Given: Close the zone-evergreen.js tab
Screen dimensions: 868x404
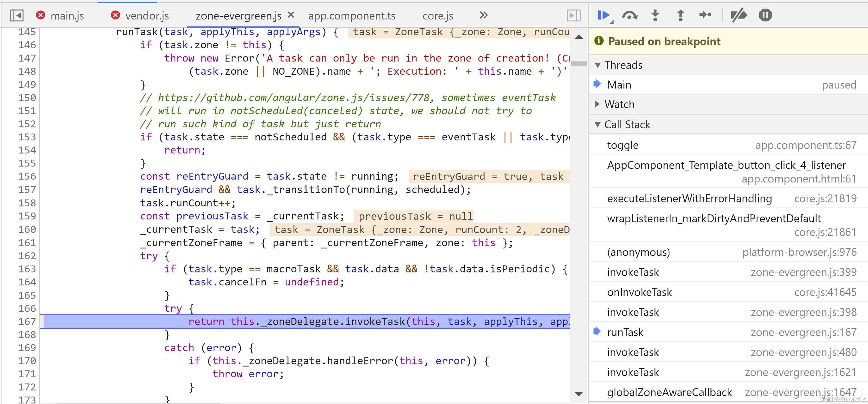Looking at the screenshot, I should [291, 15].
